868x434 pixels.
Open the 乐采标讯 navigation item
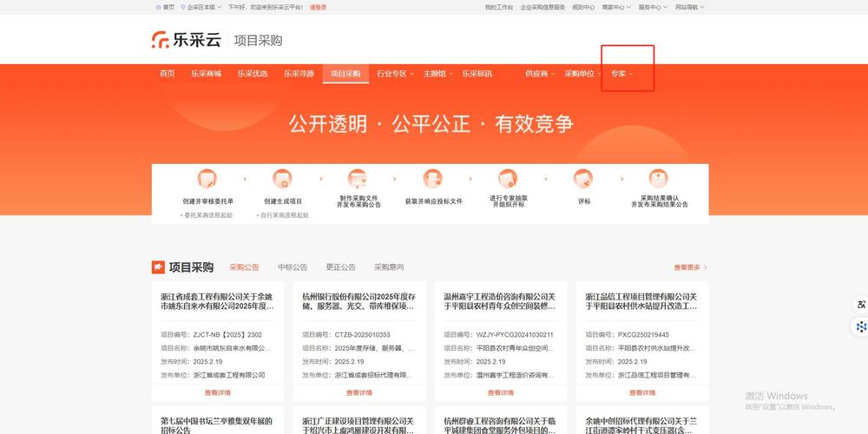click(477, 74)
